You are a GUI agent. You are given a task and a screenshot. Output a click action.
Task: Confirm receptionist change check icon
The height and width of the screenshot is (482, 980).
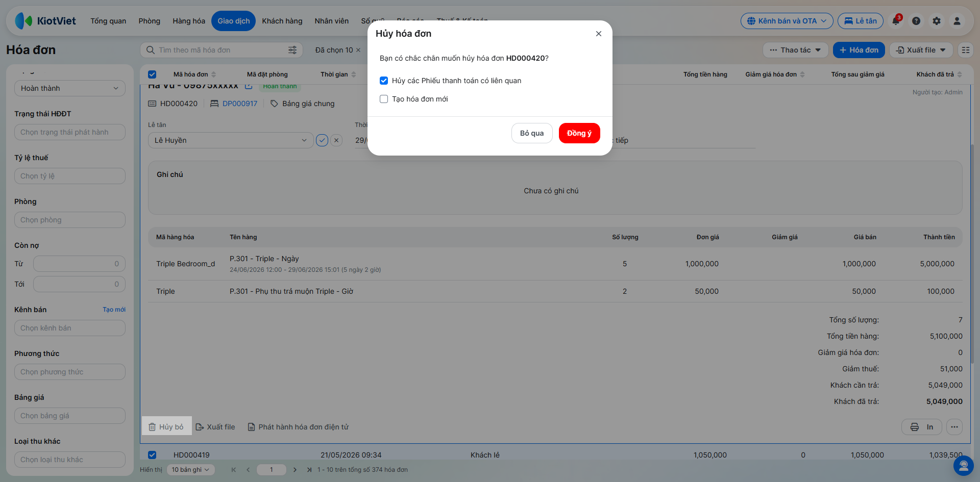pyautogui.click(x=322, y=140)
